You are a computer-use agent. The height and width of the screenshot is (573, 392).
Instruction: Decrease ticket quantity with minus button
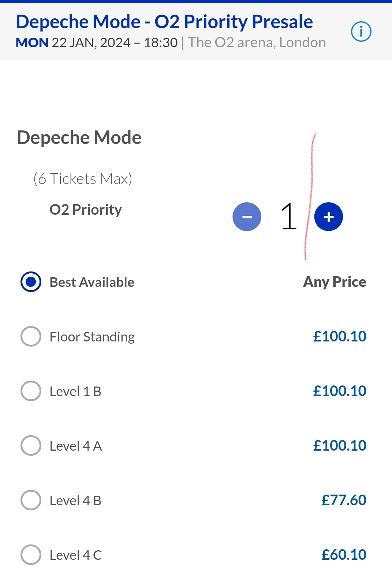coord(247,217)
